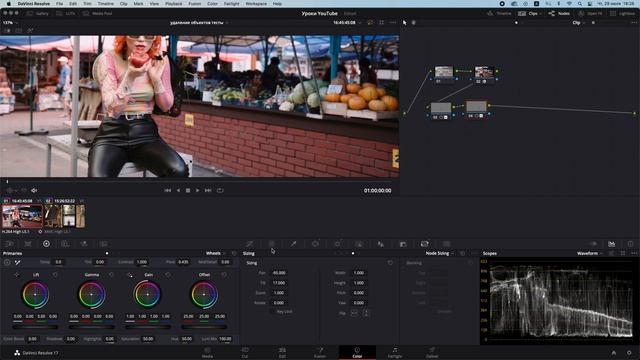Toggle vertical flip in Sizing

[366, 313]
